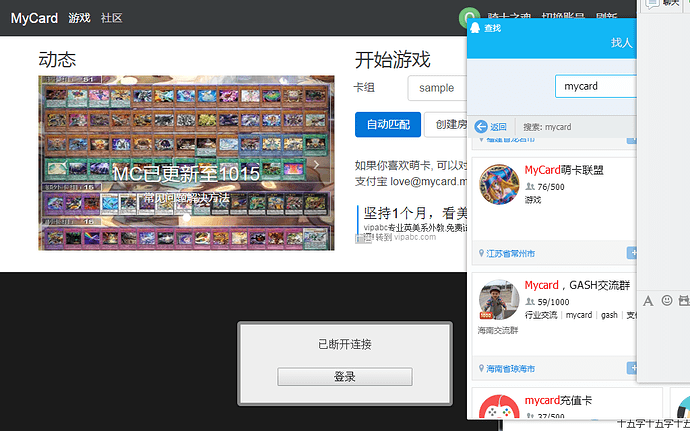The height and width of the screenshot is (431, 690).
Task: Focus the mycard search input field
Action: [x=595, y=86]
